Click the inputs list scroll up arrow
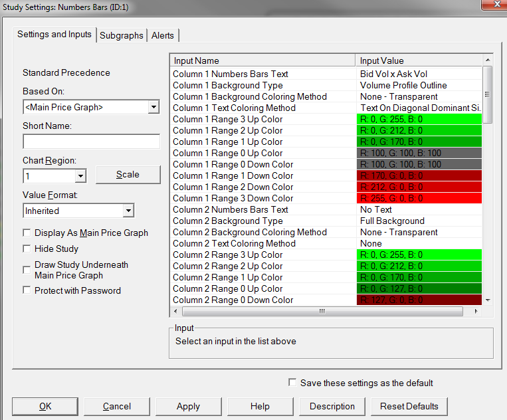Viewport: 507px width, 420px height. click(488, 60)
